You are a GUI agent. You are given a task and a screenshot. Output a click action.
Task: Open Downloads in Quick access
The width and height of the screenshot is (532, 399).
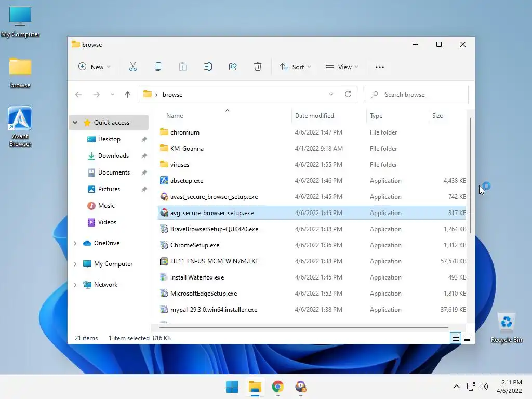113,156
